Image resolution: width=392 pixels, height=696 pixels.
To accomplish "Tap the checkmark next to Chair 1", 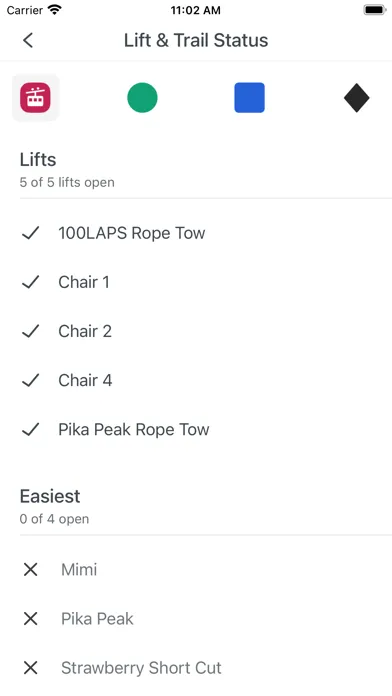I will [x=30, y=282].
